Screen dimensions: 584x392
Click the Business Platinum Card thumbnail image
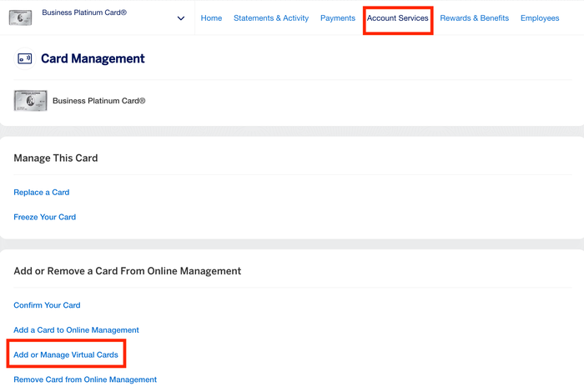pyautogui.click(x=31, y=101)
